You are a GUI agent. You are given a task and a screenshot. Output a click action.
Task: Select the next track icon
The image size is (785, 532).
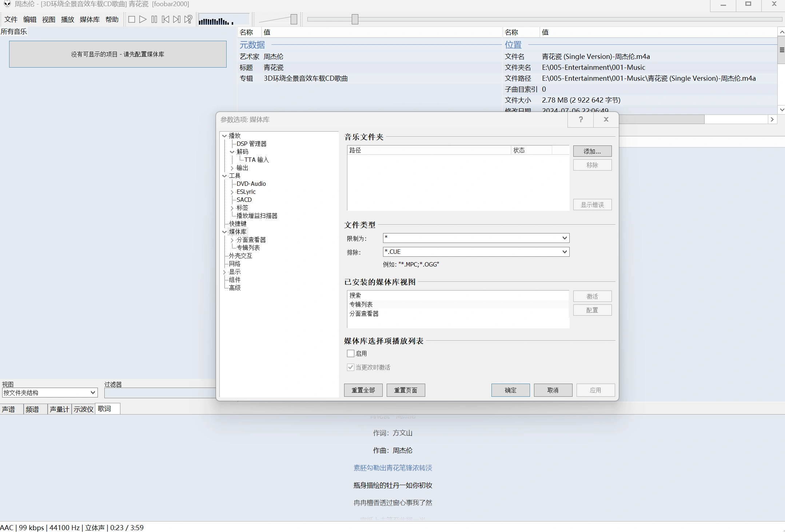pyautogui.click(x=177, y=19)
